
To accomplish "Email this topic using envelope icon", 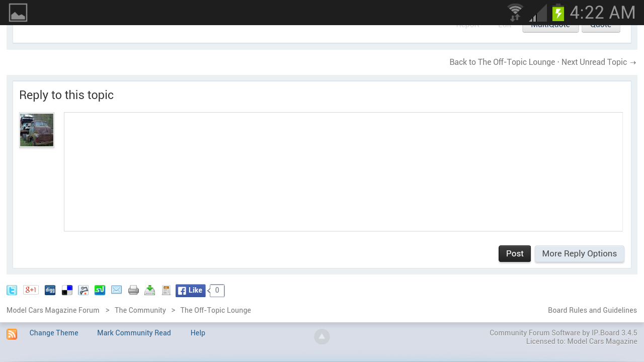I will tap(116, 290).
